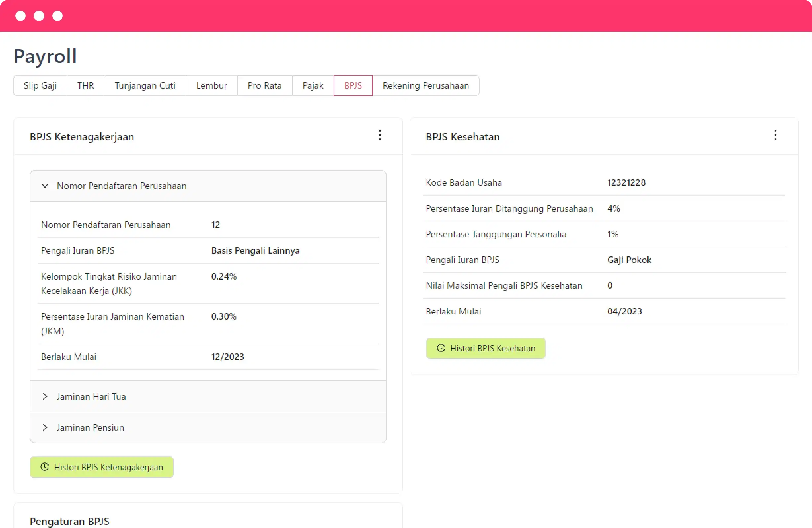Open BPJS Kesehatan three-dot menu

tap(775, 135)
